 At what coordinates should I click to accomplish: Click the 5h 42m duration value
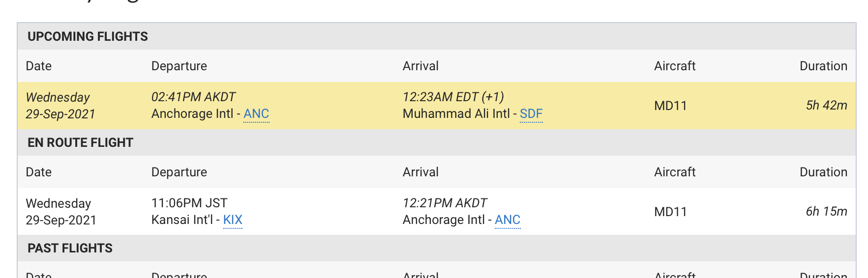coord(826,106)
